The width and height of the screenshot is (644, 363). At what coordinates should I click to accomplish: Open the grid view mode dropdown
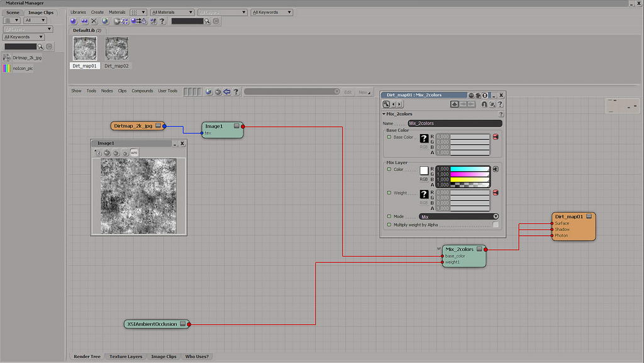(138, 13)
